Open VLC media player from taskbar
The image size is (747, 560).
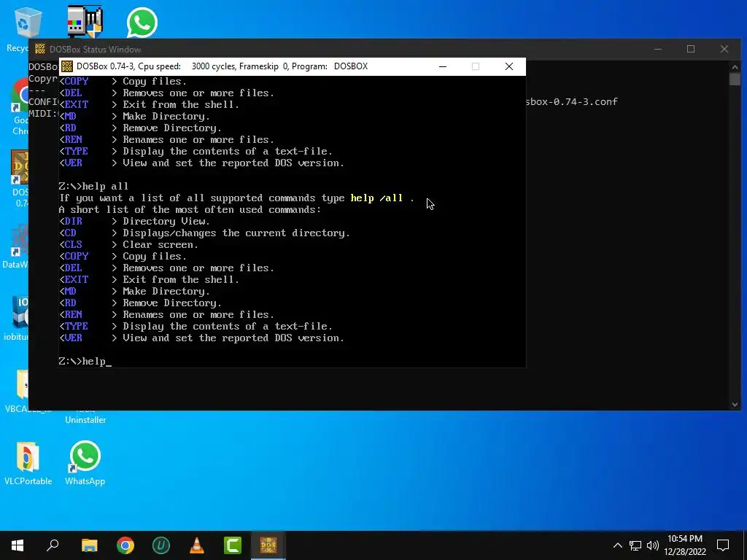[x=197, y=545]
